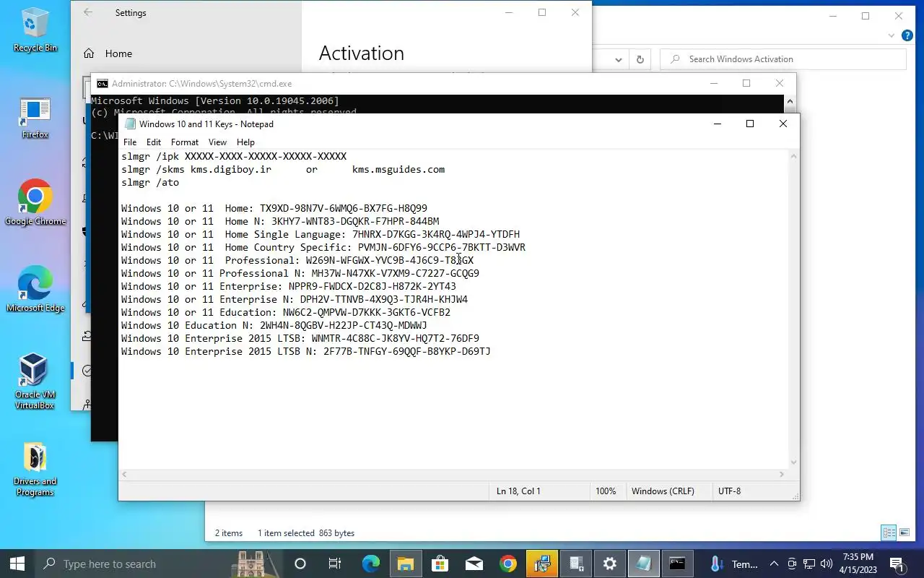Open Mail app from taskbar

click(x=474, y=564)
